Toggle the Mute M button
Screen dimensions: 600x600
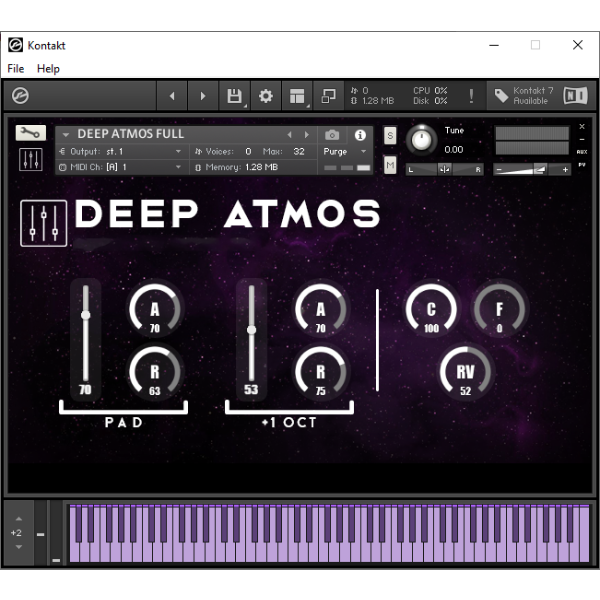click(x=390, y=165)
